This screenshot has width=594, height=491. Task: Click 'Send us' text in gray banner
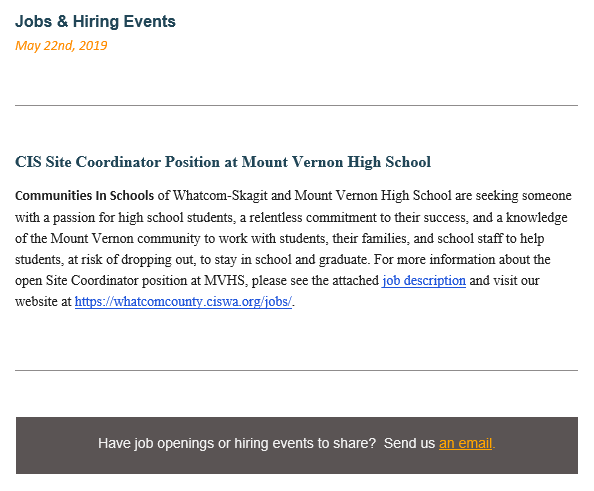tap(409, 443)
